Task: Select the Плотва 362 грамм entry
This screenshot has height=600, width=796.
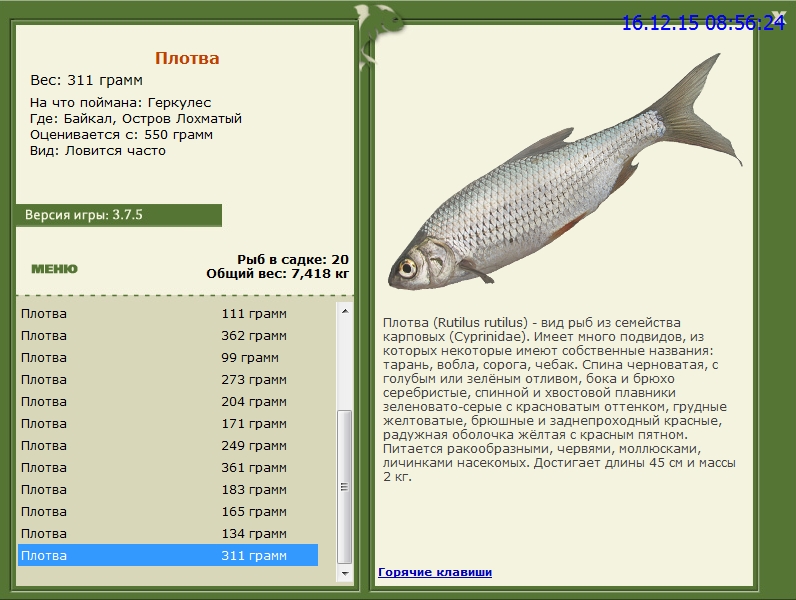Action: coord(168,336)
